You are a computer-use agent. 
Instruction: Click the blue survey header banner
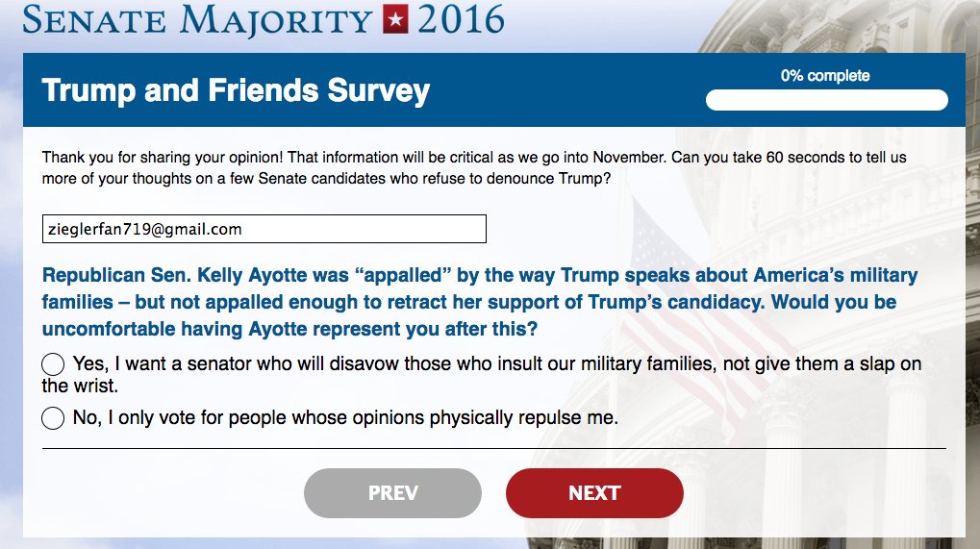point(493,90)
